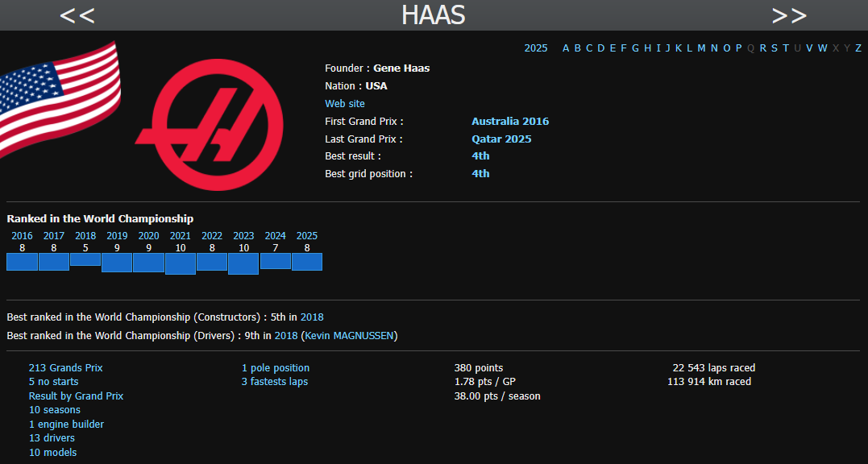Select letter C in alphabet index
Image resolution: width=868 pixels, height=464 pixels.
589,48
